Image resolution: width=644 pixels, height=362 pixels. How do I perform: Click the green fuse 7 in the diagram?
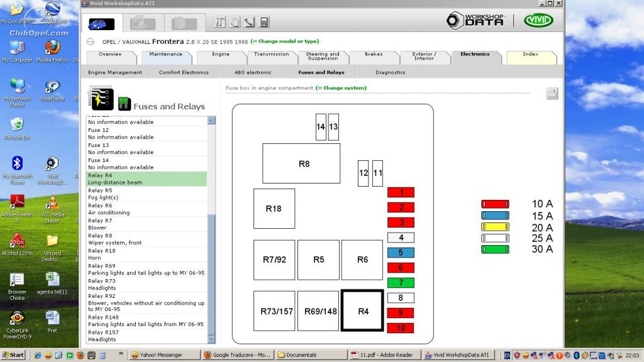(401, 283)
